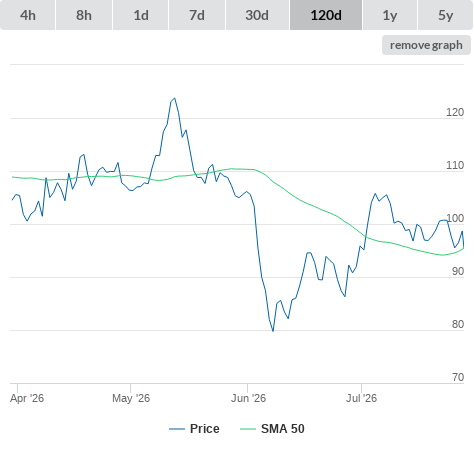Image resolution: width=474 pixels, height=455 pixels.
Task: Click the price low near 80
Action: pyautogui.click(x=273, y=331)
